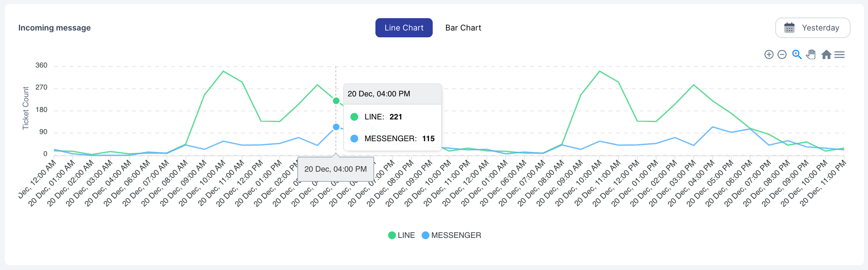The height and width of the screenshot is (270, 868).
Task: Click the blue MESSENGER legend marker
Action: (425, 235)
